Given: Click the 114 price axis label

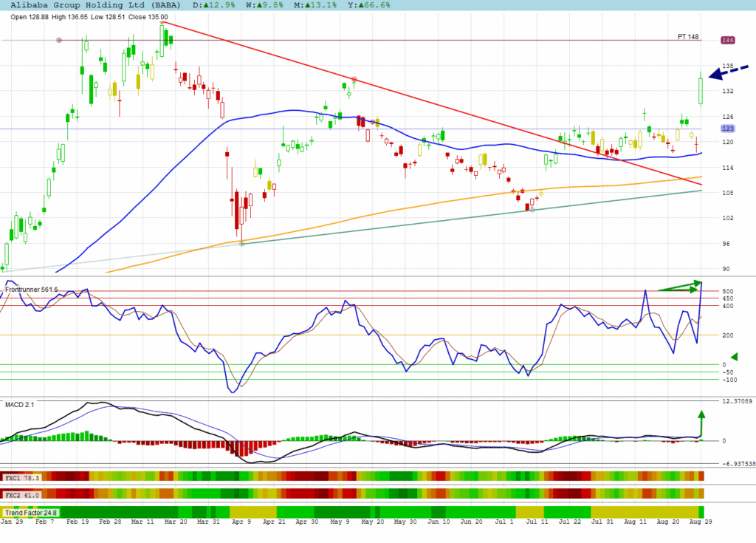Looking at the screenshot, I should click(727, 168).
